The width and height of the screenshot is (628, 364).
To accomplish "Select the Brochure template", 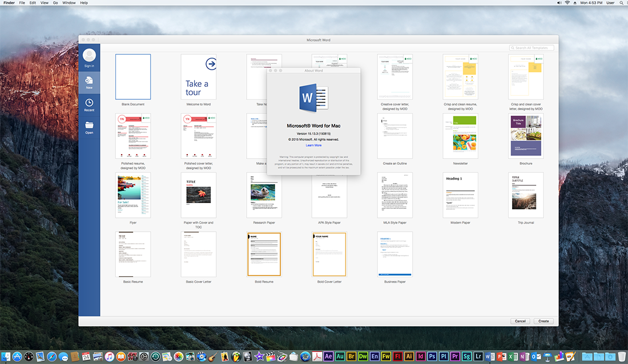I will (526, 136).
